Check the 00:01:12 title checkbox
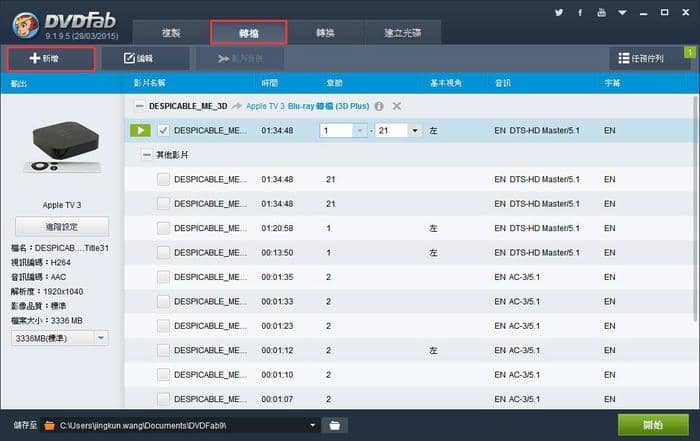Screen dimensions: 700x441 coord(163,350)
